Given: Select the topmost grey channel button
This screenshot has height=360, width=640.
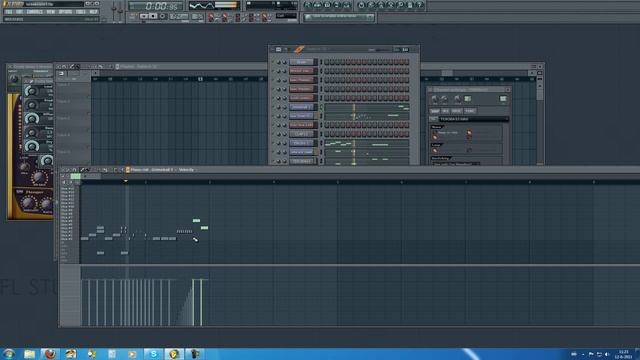Looking at the screenshot, I should 301,62.
